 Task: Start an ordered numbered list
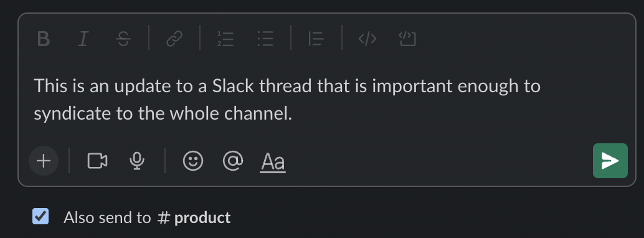point(225,39)
